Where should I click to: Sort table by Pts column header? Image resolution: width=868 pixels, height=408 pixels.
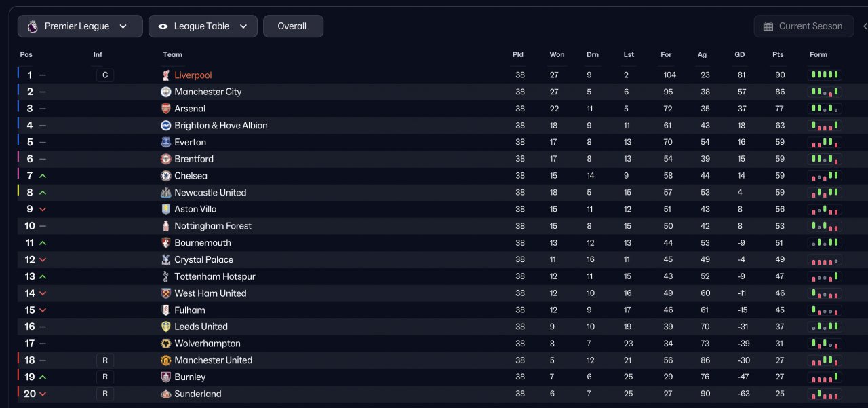coord(777,55)
